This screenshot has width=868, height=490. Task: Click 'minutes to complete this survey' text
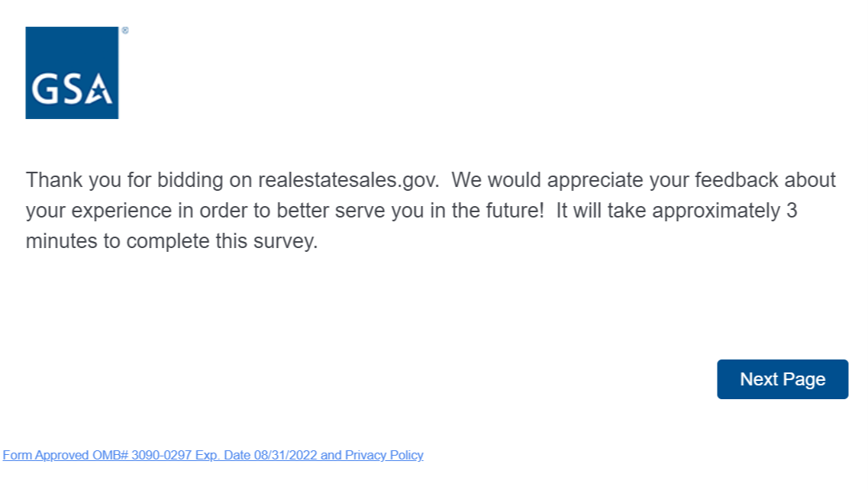171,241
